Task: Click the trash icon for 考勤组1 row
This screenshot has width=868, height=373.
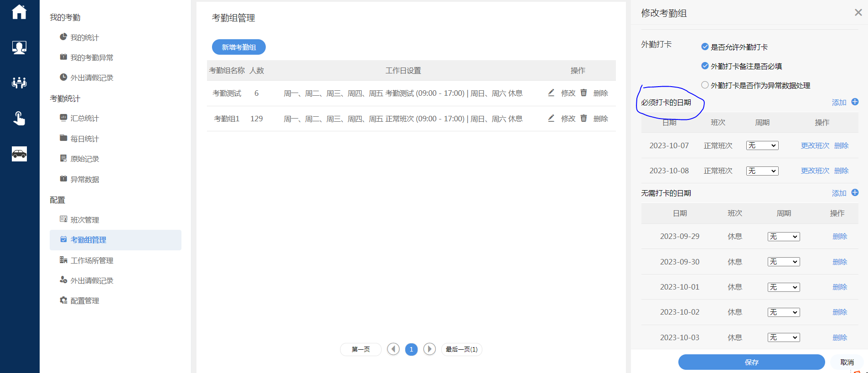Action: pos(584,119)
